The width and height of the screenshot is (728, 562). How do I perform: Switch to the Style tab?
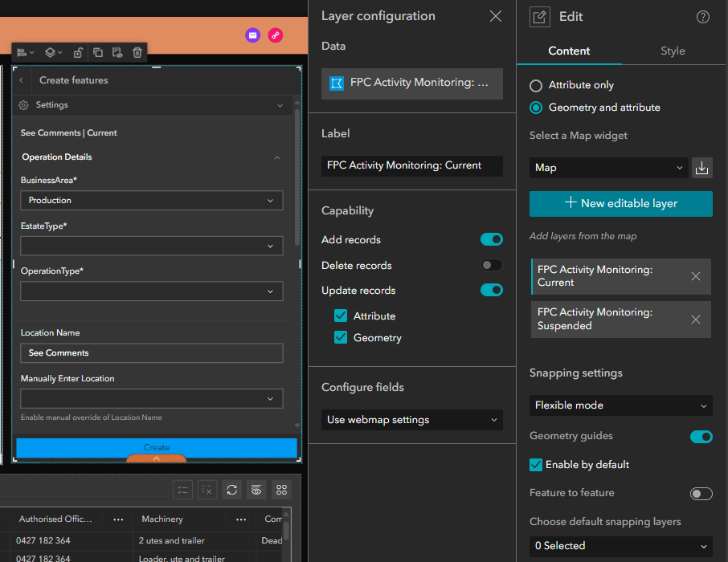point(673,51)
